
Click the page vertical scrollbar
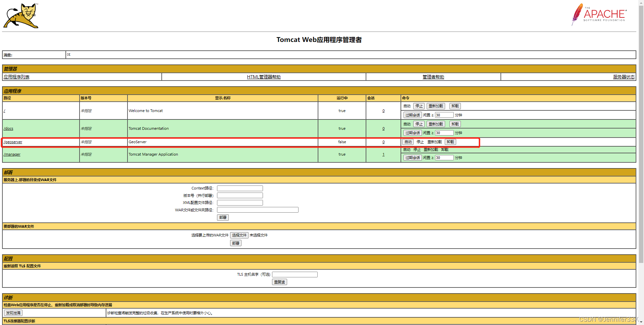(x=641, y=134)
